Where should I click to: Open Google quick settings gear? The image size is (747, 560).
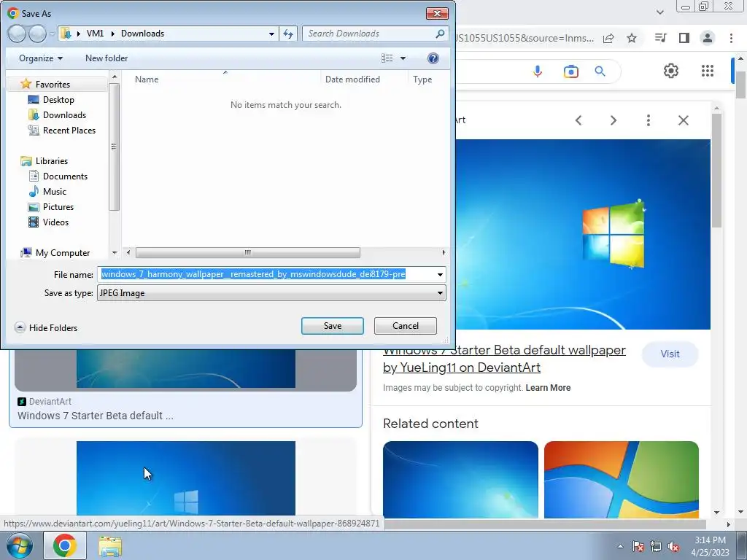click(671, 71)
